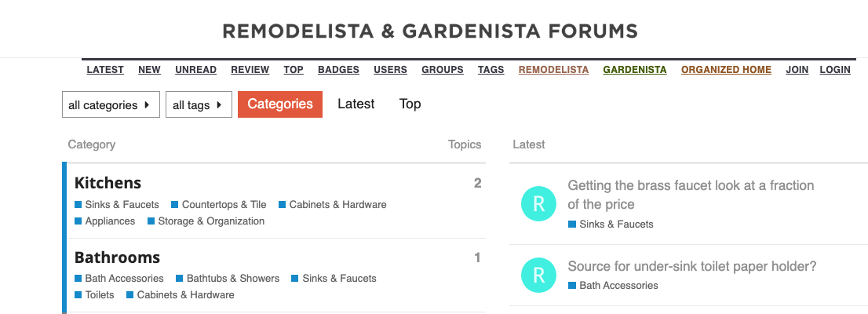Expand the all tags dropdown

pyautogui.click(x=199, y=104)
